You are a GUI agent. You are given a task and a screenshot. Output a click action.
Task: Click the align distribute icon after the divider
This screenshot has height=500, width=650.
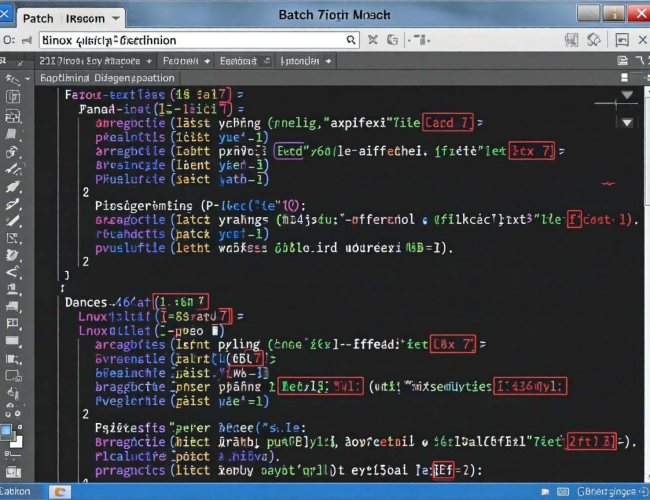[420, 40]
